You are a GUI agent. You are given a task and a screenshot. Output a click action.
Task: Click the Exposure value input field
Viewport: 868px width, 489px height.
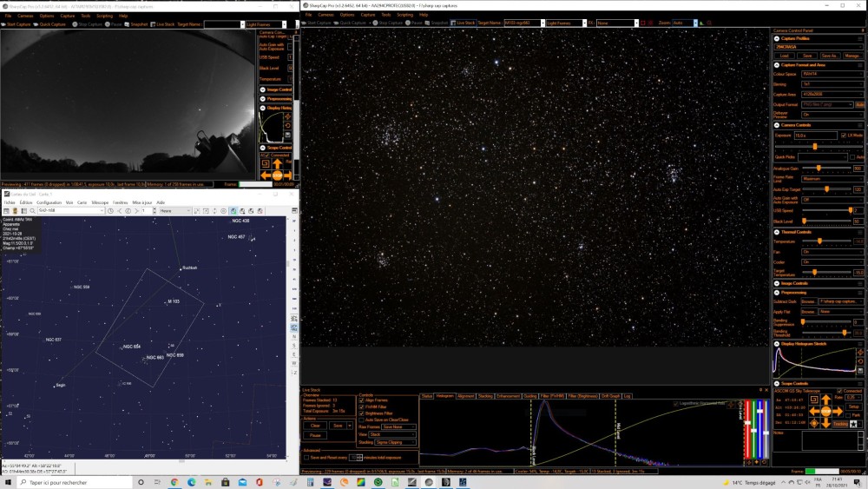[816, 135]
